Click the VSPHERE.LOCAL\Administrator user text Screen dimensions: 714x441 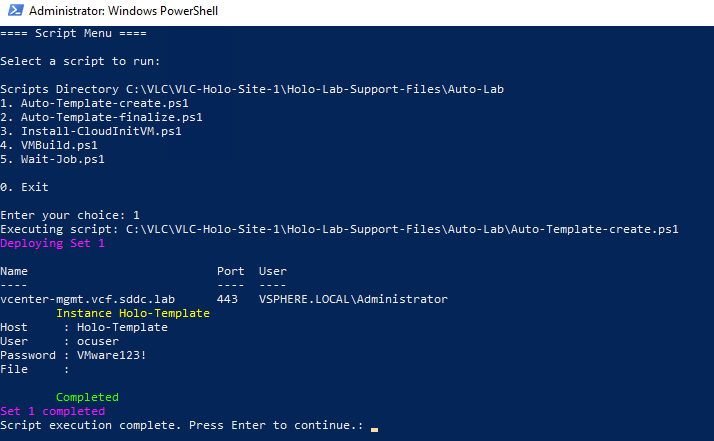click(353, 299)
